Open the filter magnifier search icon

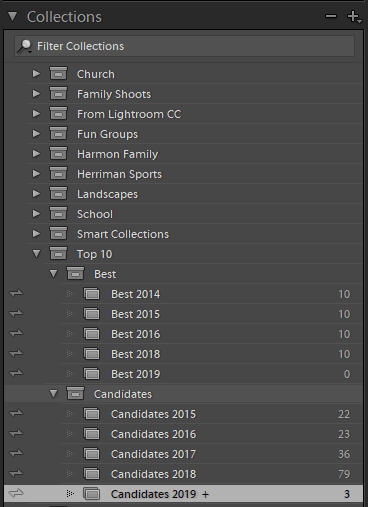click(x=25, y=46)
